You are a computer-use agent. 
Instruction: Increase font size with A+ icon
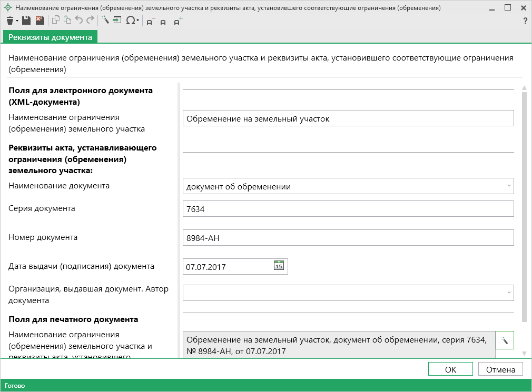(179, 21)
